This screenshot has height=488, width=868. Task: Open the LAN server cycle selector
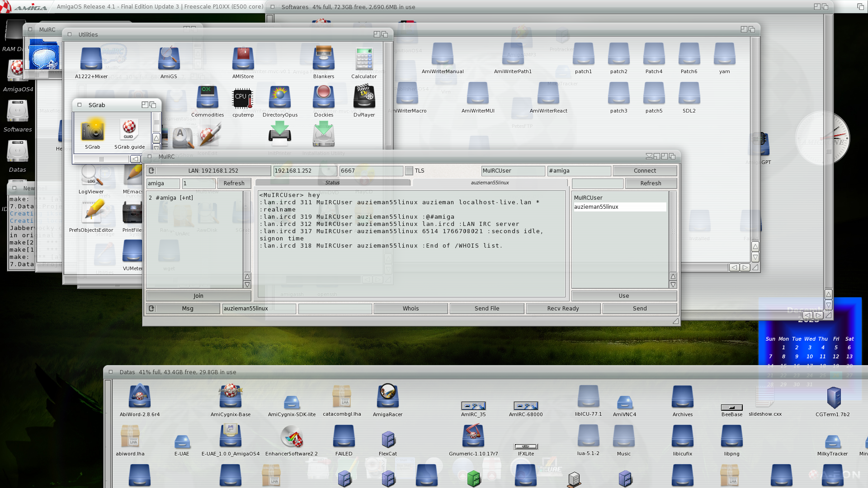coord(208,171)
